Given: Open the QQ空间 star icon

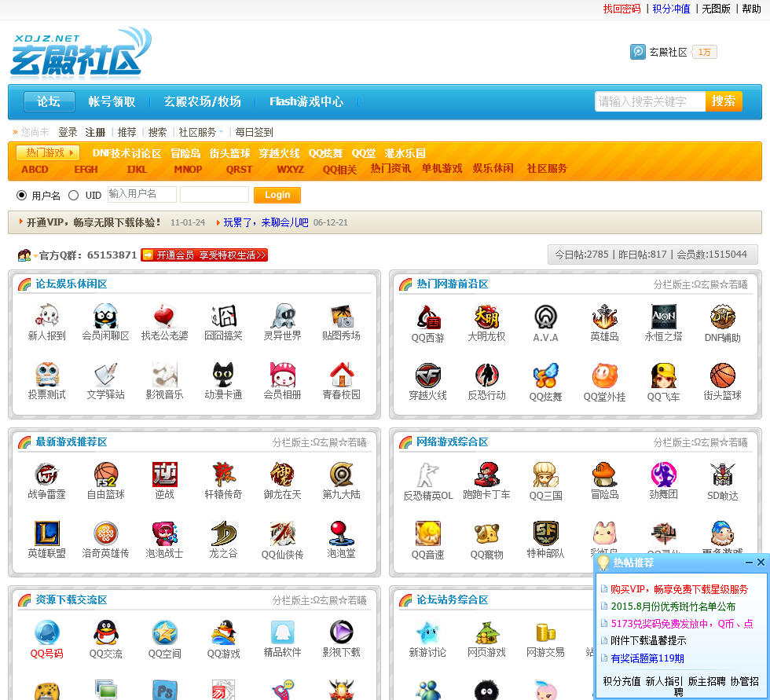Looking at the screenshot, I should coord(164,632).
